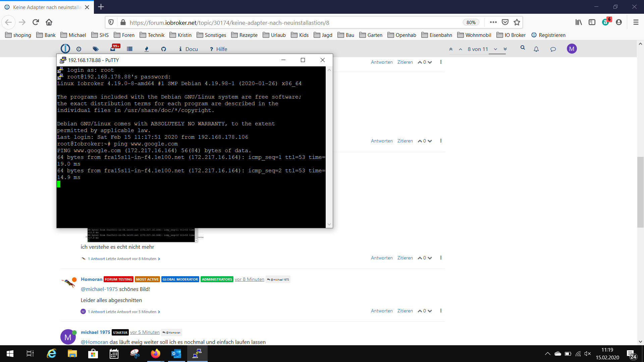
Task: Open the GitHub icon in forum navbar
Action: click(163, 49)
